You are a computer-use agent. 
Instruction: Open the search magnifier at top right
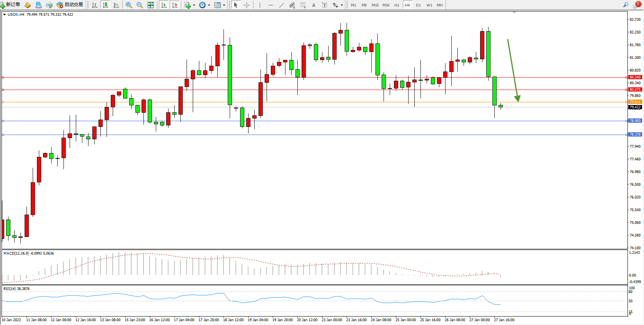(626, 5)
